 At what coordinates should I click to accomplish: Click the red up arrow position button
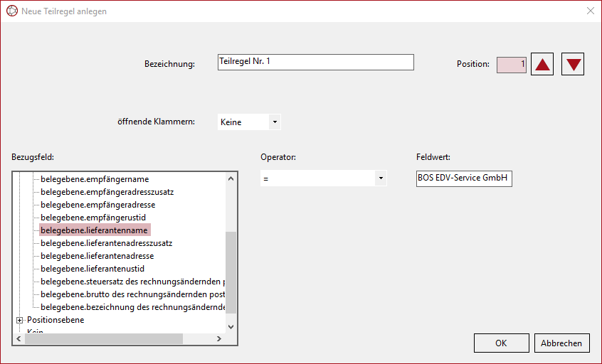(x=543, y=64)
